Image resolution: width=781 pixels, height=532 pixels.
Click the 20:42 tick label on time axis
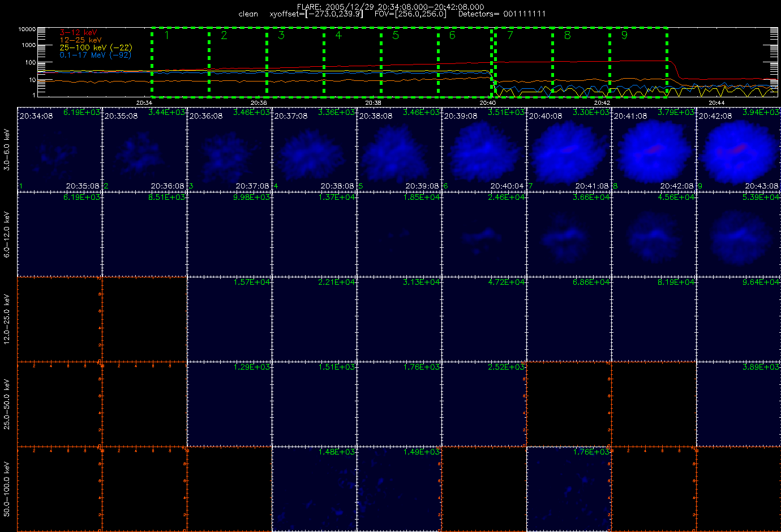pos(602,103)
